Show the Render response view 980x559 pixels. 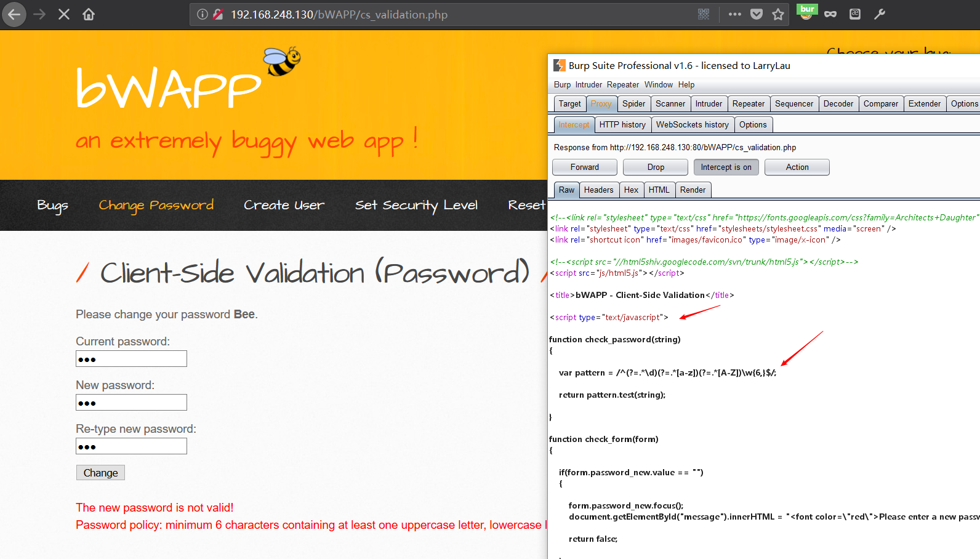click(x=693, y=190)
